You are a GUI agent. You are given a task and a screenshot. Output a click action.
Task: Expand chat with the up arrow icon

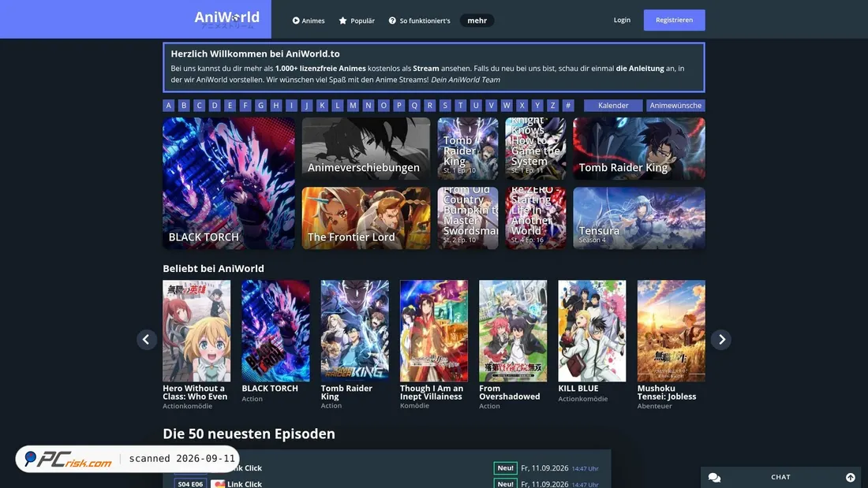click(x=851, y=478)
